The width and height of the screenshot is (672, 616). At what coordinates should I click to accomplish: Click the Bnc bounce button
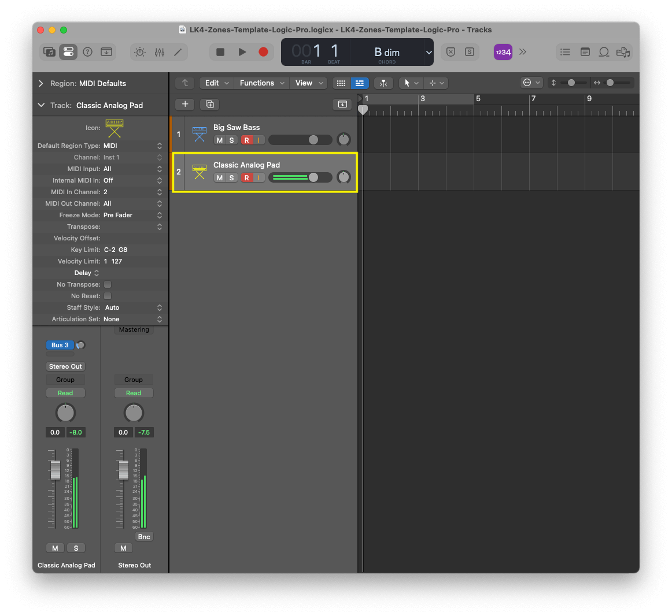[x=144, y=537]
